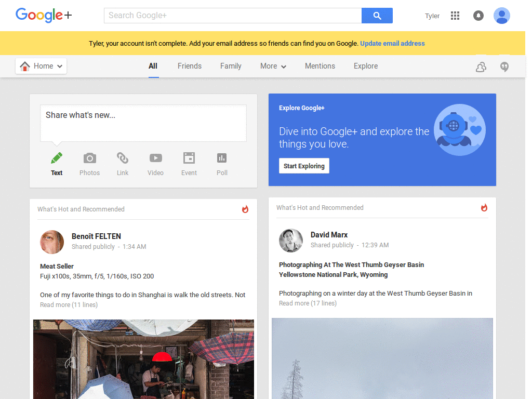Click the home house icon
Viewport: 532px width, 399px height.
coord(25,66)
